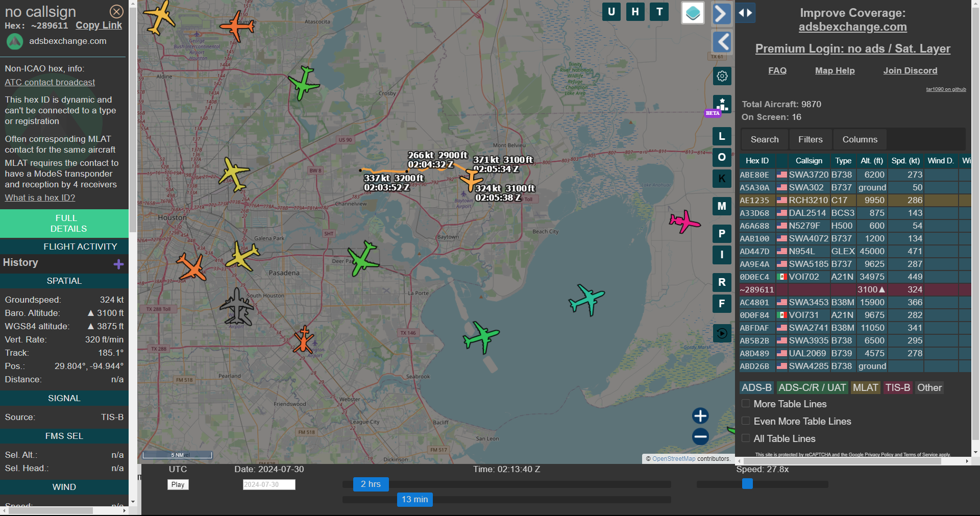Click the FLIGHT ACTIVITY button
This screenshot has height=516, width=980.
tap(64, 247)
